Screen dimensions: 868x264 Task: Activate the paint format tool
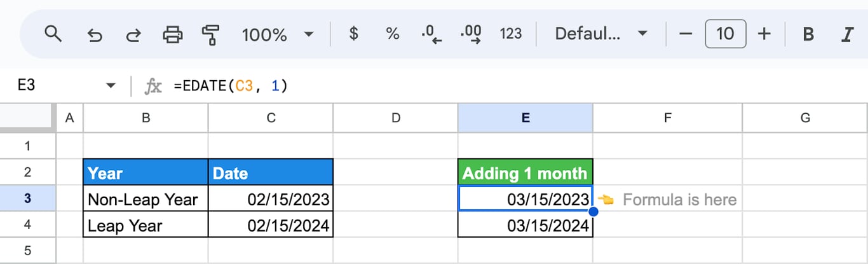pos(210,34)
